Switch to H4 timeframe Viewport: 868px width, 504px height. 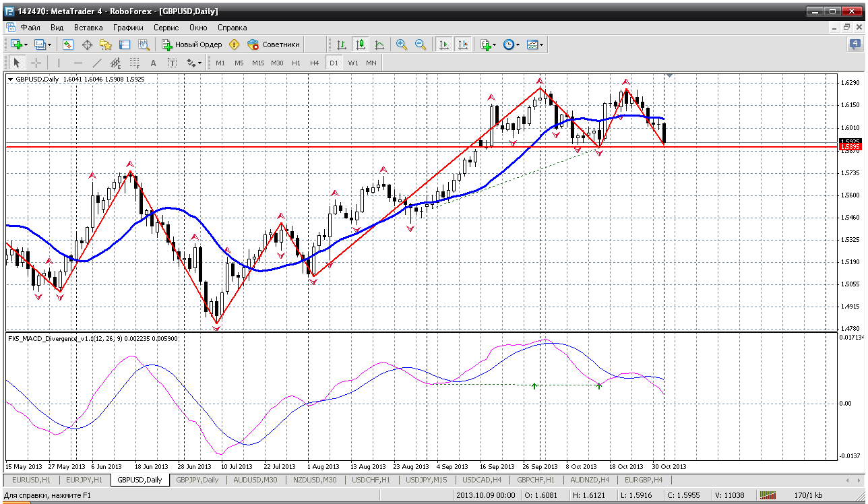315,63
